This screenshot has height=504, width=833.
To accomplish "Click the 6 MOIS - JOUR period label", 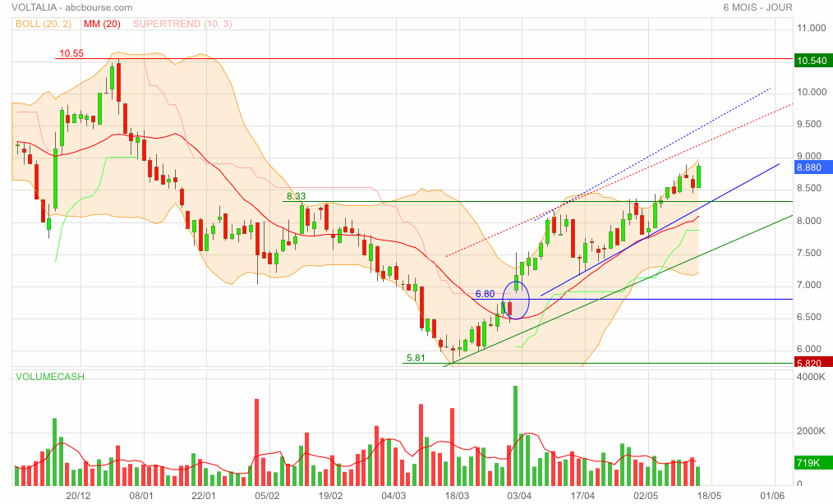I will click(757, 7).
